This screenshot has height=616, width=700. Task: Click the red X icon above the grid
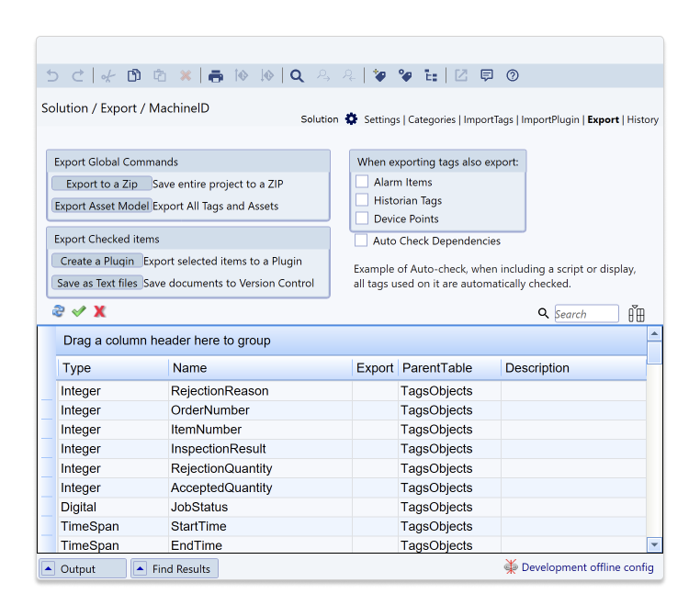pyautogui.click(x=99, y=312)
